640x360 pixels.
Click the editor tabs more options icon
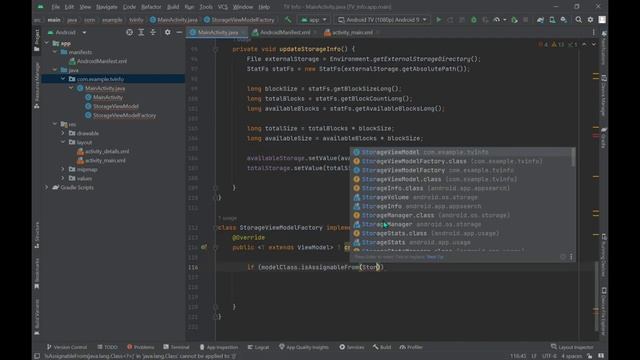click(x=593, y=32)
